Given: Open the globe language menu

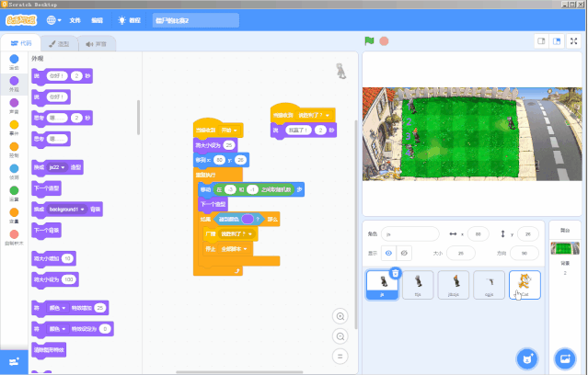Looking at the screenshot, I should pos(53,20).
